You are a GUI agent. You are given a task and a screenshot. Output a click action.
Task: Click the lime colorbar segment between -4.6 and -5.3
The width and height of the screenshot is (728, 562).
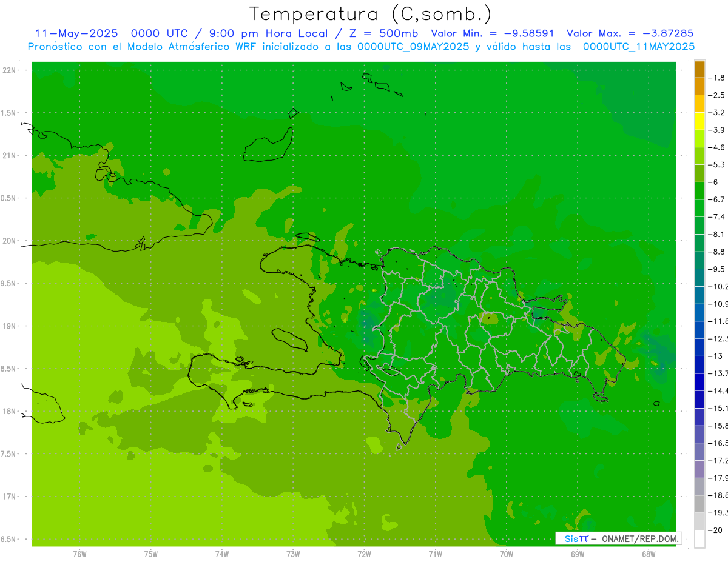coord(699,156)
